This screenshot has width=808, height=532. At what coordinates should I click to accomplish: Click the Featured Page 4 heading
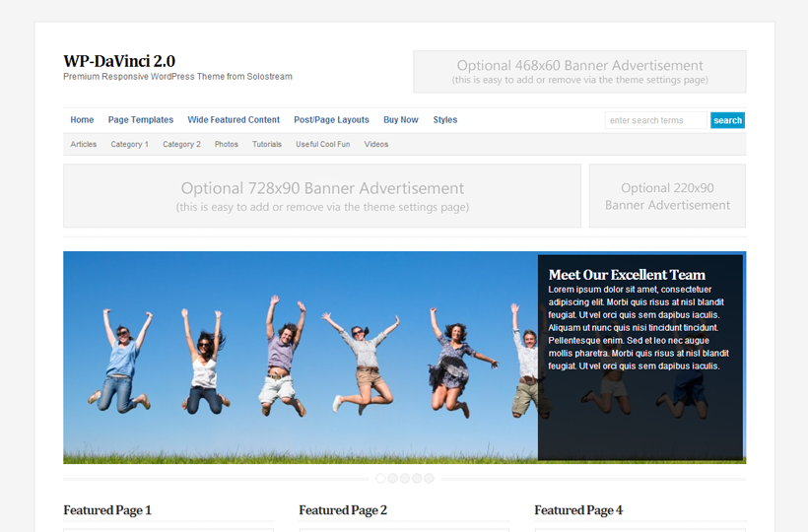pyautogui.click(x=578, y=510)
